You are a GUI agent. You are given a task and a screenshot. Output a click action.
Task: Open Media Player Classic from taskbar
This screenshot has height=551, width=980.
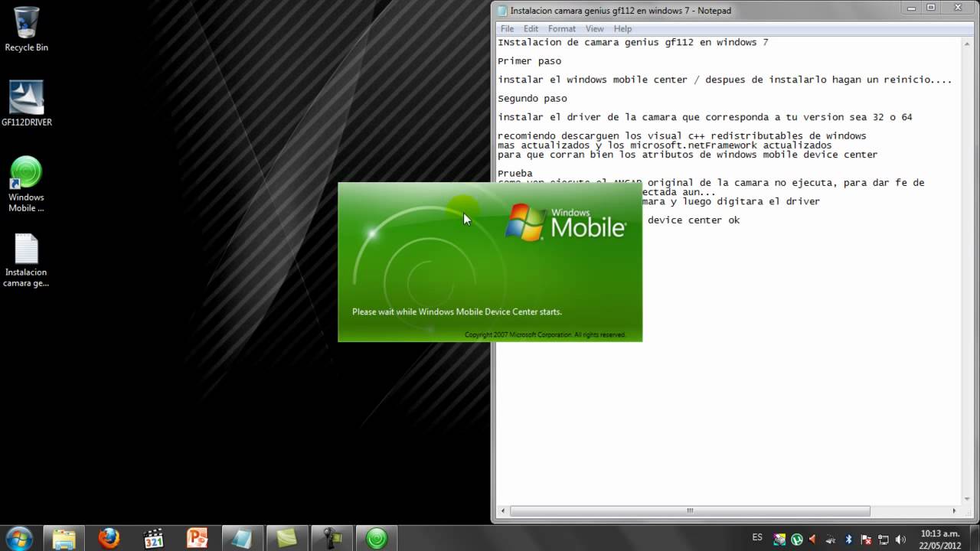[x=153, y=538]
